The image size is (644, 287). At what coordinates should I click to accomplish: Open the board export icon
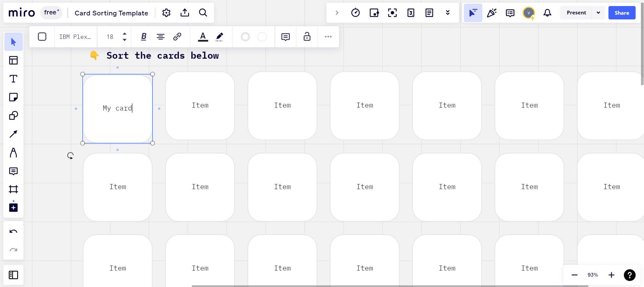point(185,13)
